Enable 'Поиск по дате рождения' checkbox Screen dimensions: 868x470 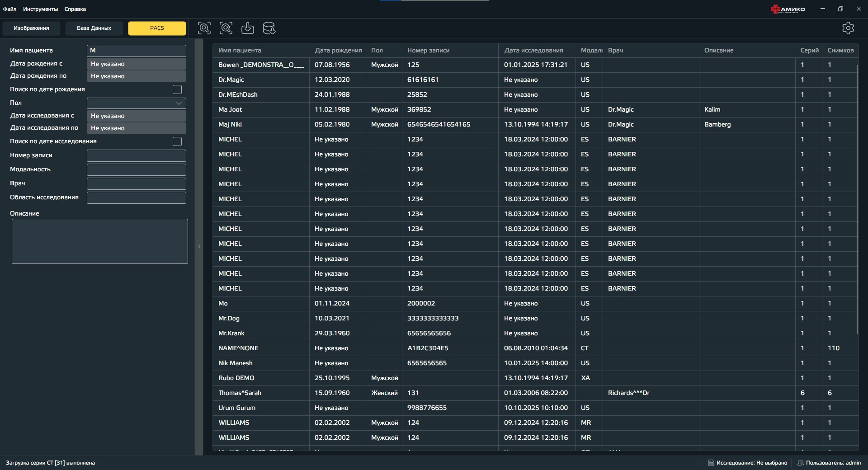coord(177,89)
